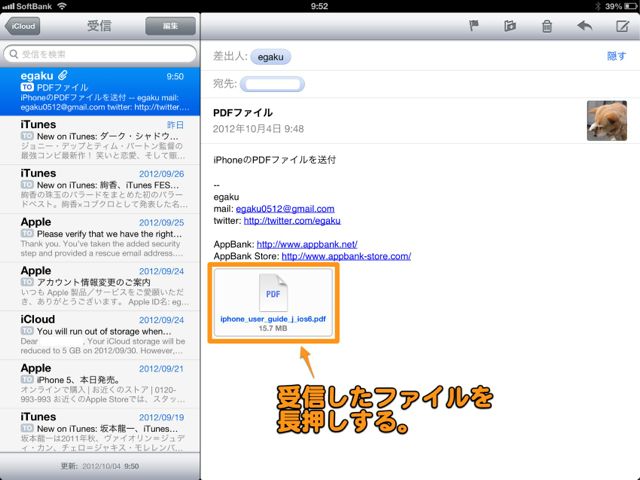Open Apple mail iPhone 5、本日発売
Screen dimensions: 640x480
point(100,384)
